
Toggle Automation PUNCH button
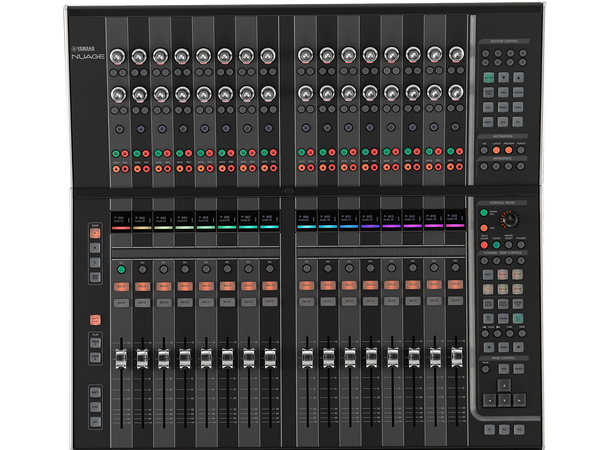(x=521, y=150)
